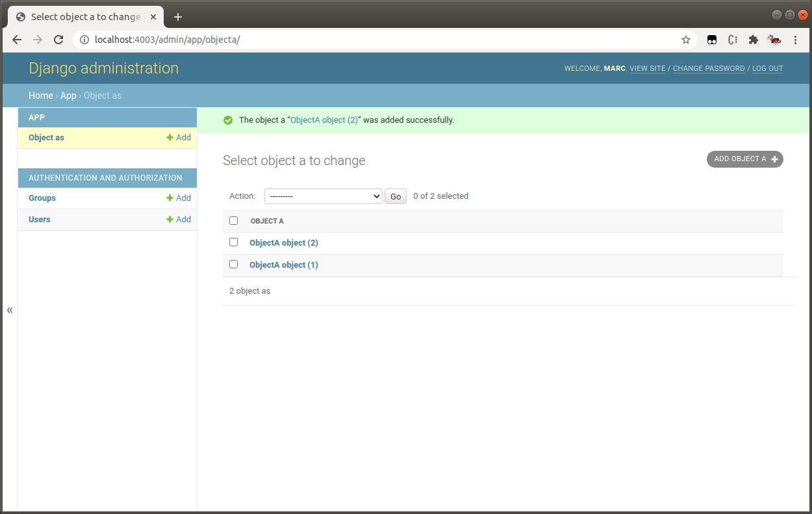This screenshot has width=812, height=514.
Task: Go to App in the breadcrumb
Action: (x=68, y=96)
